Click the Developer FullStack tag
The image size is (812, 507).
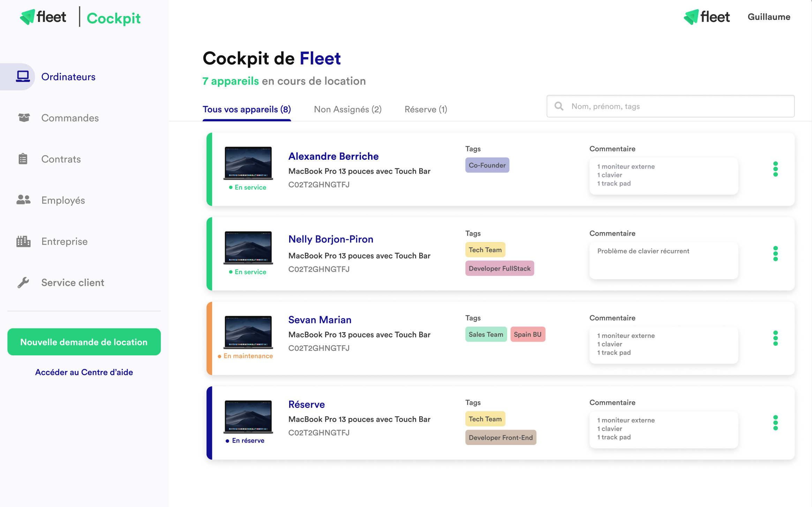click(x=499, y=268)
